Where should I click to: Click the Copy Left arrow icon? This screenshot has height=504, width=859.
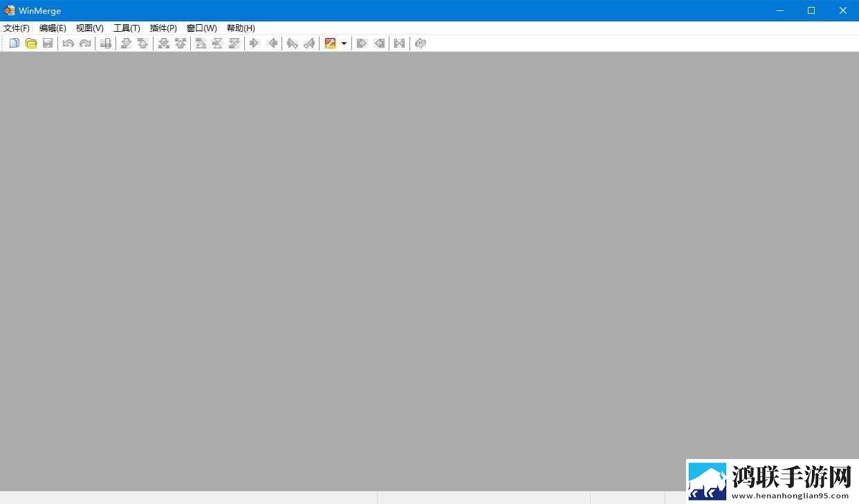[x=272, y=44]
